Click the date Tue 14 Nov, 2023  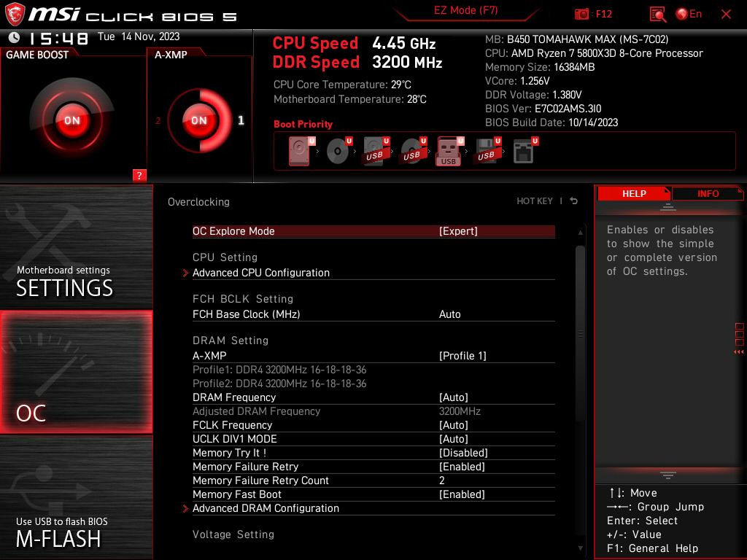[139, 36]
